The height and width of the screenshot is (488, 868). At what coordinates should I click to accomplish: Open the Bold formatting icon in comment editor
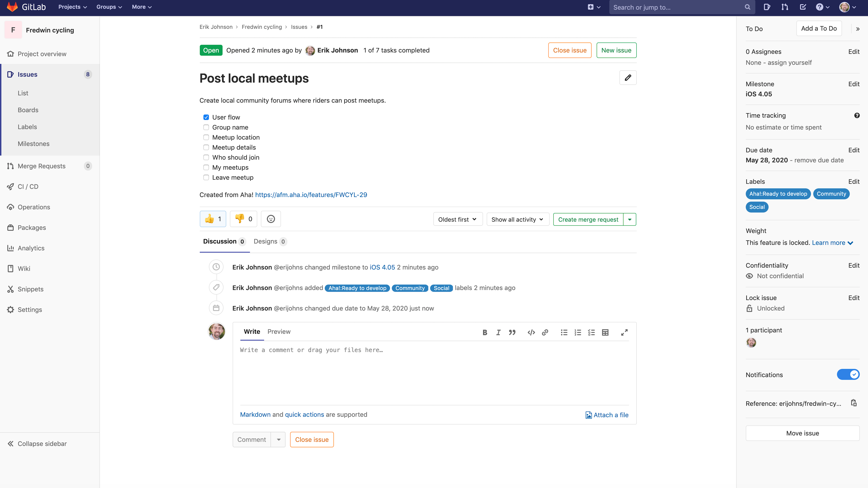(x=485, y=332)
